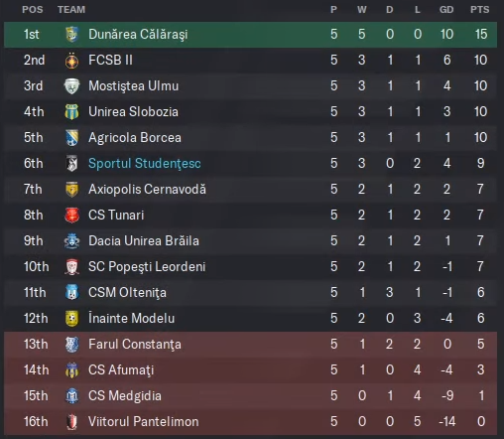Viewport: 504px width, 439px height.
Task: Open Axiopolis Cernavodă team page
Action: coord(147,189)
